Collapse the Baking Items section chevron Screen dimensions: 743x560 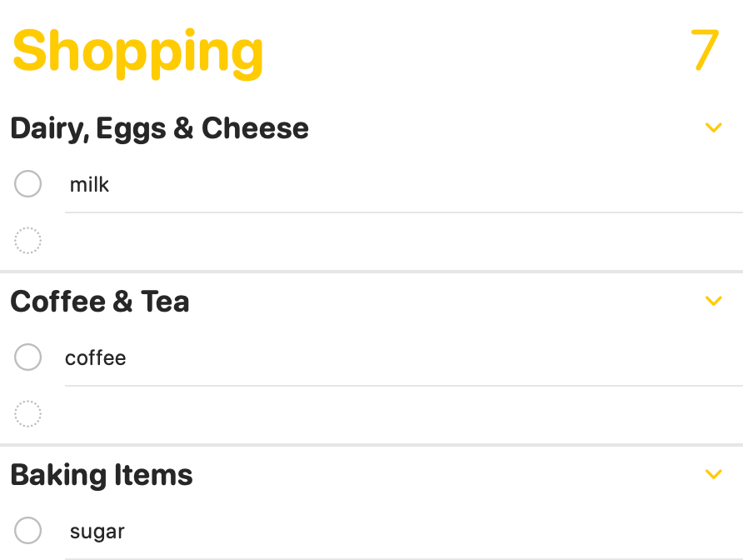[x=713, y=474]
